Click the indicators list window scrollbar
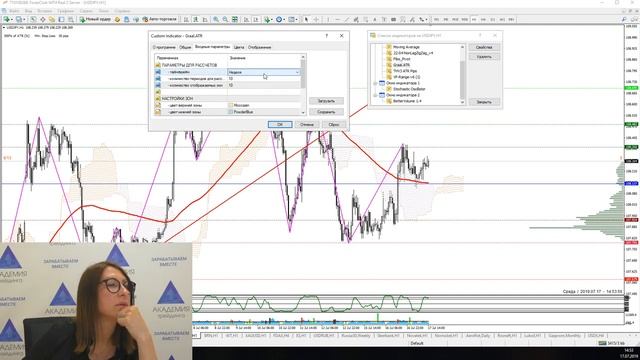Screen dimensions: 640x360 (462, 74)
